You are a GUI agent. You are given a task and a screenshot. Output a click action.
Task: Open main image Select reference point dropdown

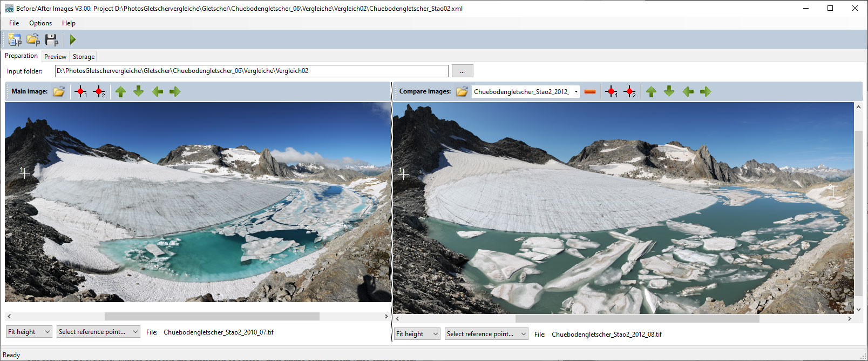pyautogui.click(x=98, y=332)
